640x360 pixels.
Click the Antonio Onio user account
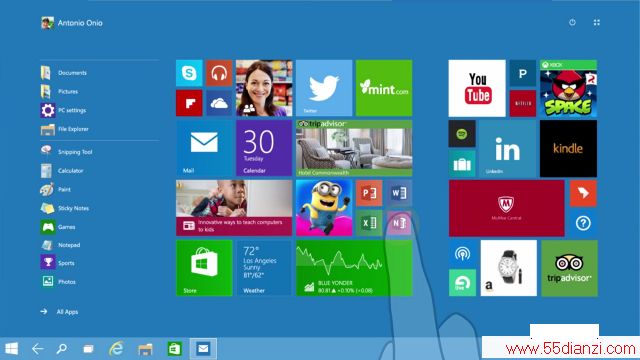coord(72,23)
